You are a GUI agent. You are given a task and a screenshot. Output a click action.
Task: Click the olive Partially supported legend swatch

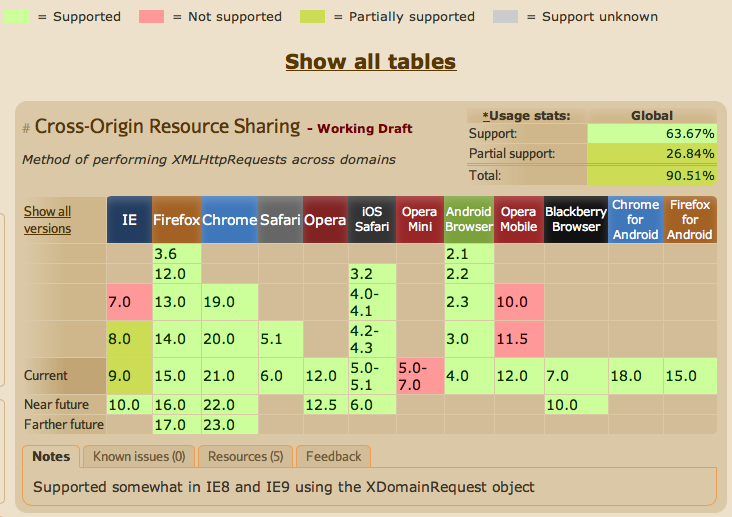pos(312,17)
